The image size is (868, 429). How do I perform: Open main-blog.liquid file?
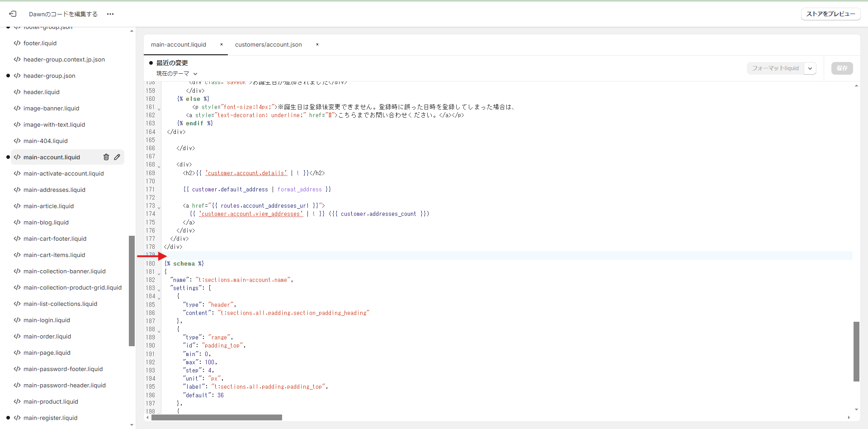(x=46, y=222)
